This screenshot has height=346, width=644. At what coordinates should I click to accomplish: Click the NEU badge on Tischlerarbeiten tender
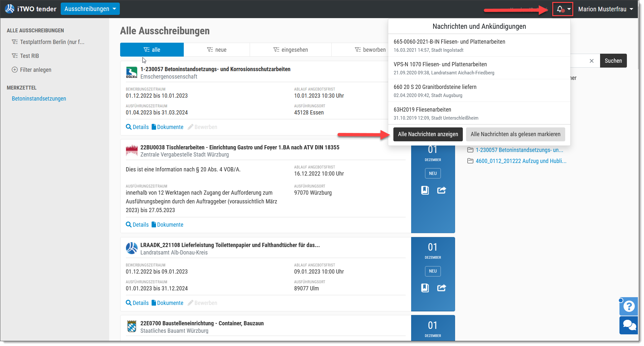[433, 173]
